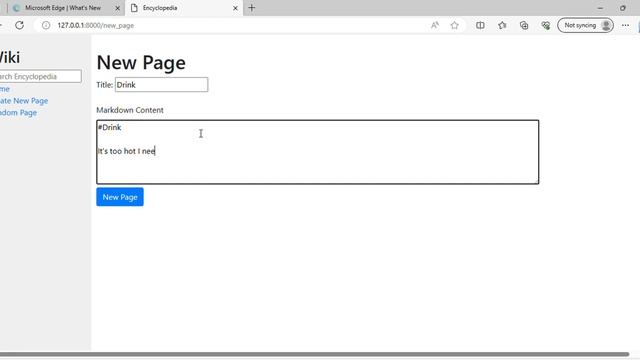This screenshot has height=360, width=640.
Task: Open Read aloud icon in address bar
Action: 435,25
